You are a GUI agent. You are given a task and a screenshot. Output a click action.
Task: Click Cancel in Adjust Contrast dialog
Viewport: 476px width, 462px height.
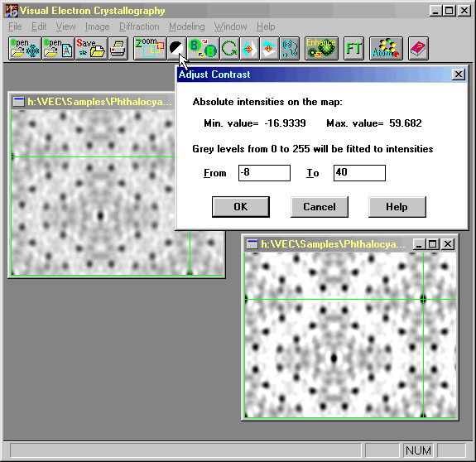click(320, 207)
